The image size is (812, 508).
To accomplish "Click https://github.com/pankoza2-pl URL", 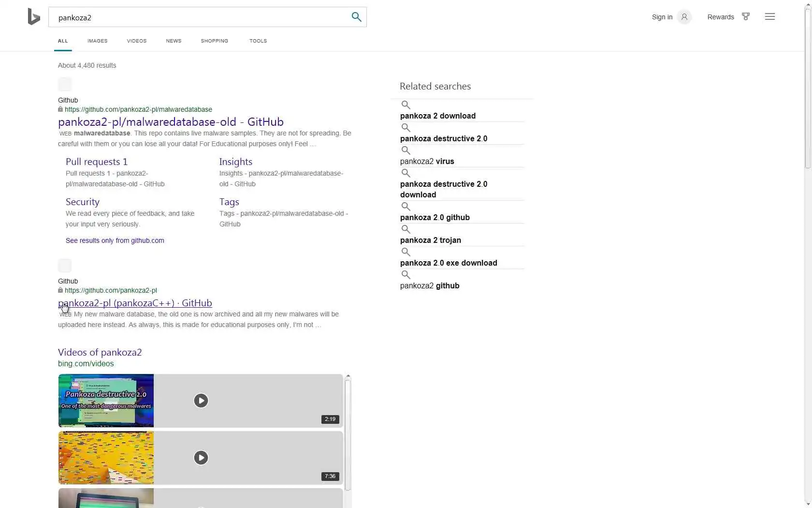I will click(111, 291).
